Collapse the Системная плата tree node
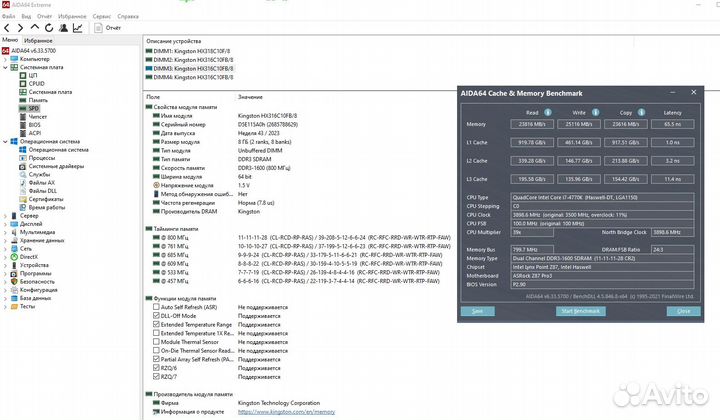 pos(5,67)
